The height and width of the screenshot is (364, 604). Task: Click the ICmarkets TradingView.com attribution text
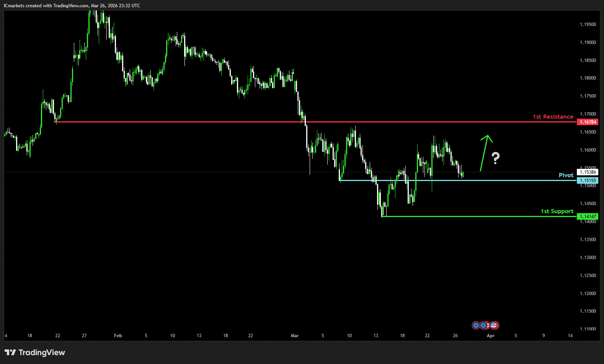(x=72, y=6)
